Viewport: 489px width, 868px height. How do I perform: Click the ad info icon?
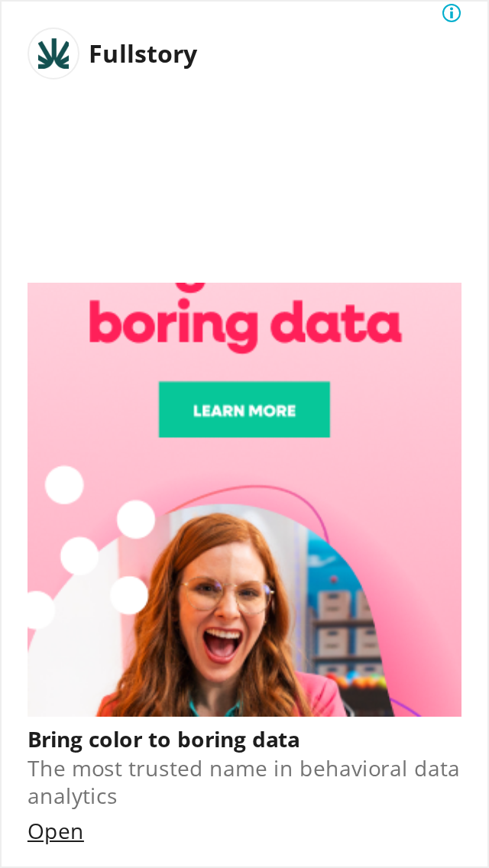tap(452, 13)
